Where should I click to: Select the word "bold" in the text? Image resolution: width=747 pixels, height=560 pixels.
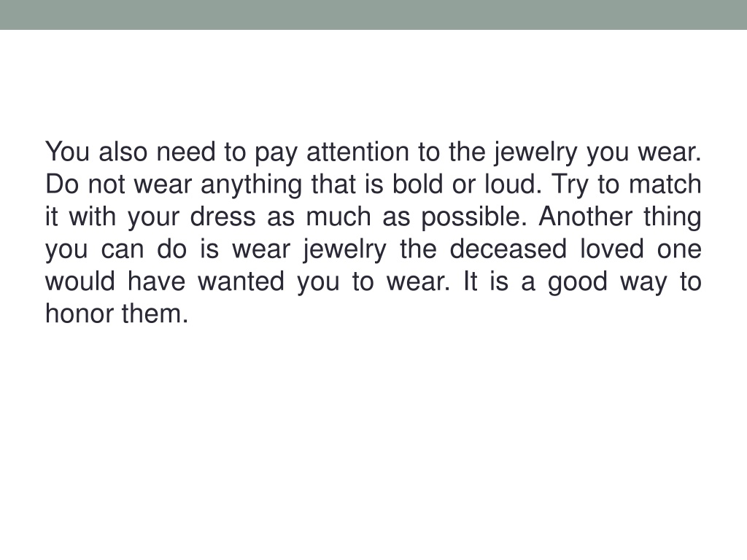417,184
